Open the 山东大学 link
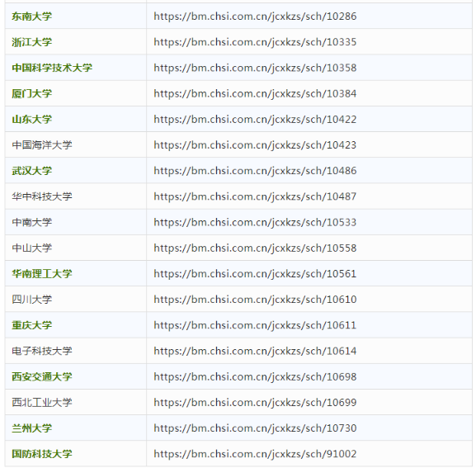The height and width of the screenshot is (468, 476). click(x=32, y=120)
